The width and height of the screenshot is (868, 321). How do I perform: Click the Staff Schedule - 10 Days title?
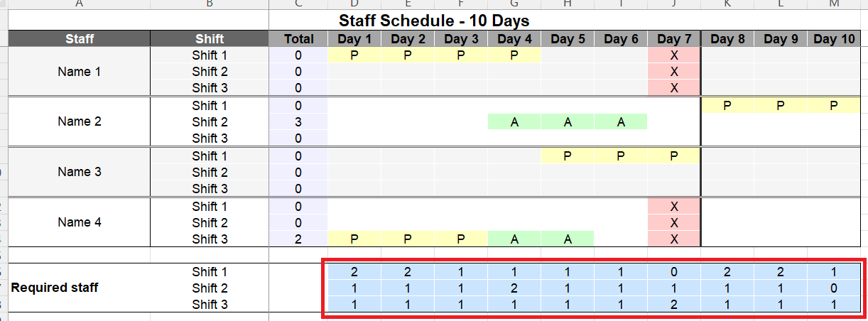coord(434,21)
